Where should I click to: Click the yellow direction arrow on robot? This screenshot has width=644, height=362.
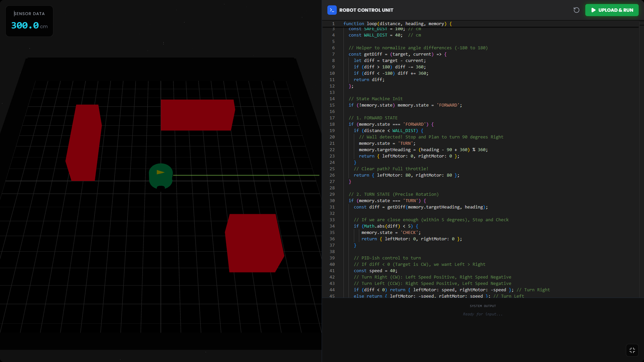[x=160, y=172]
